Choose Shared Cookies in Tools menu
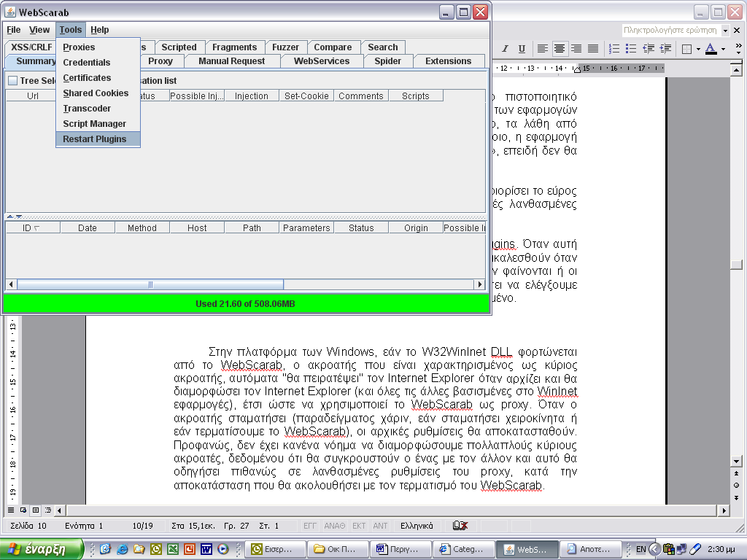 tap(98, 93)
